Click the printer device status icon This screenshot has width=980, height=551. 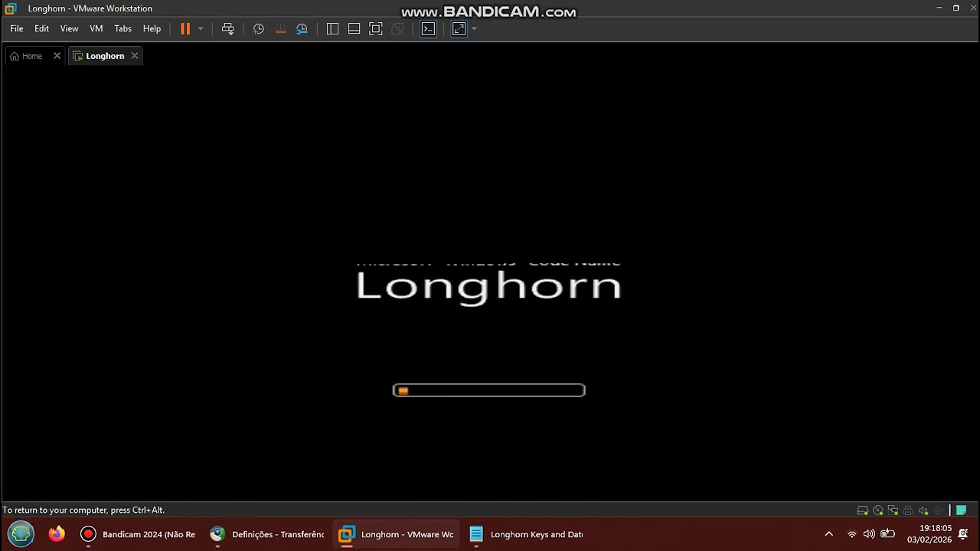(x=908, y=510)
